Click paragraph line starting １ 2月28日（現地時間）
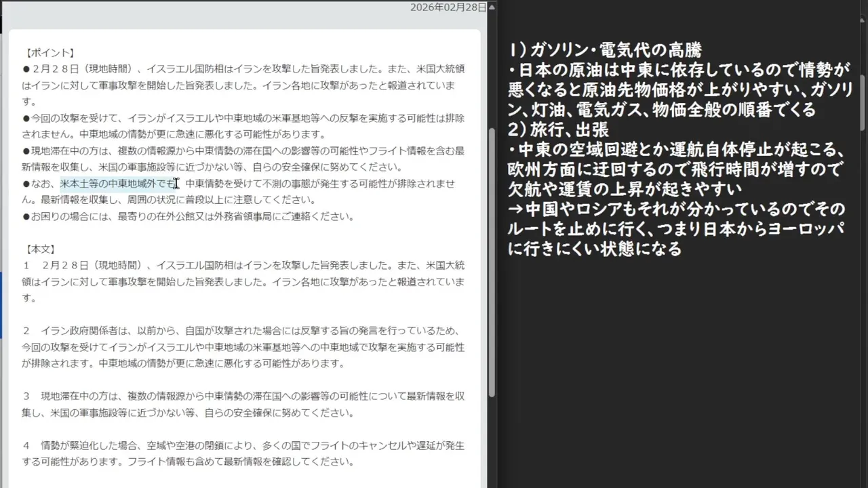The image size is (868, 488). (243, 266)
